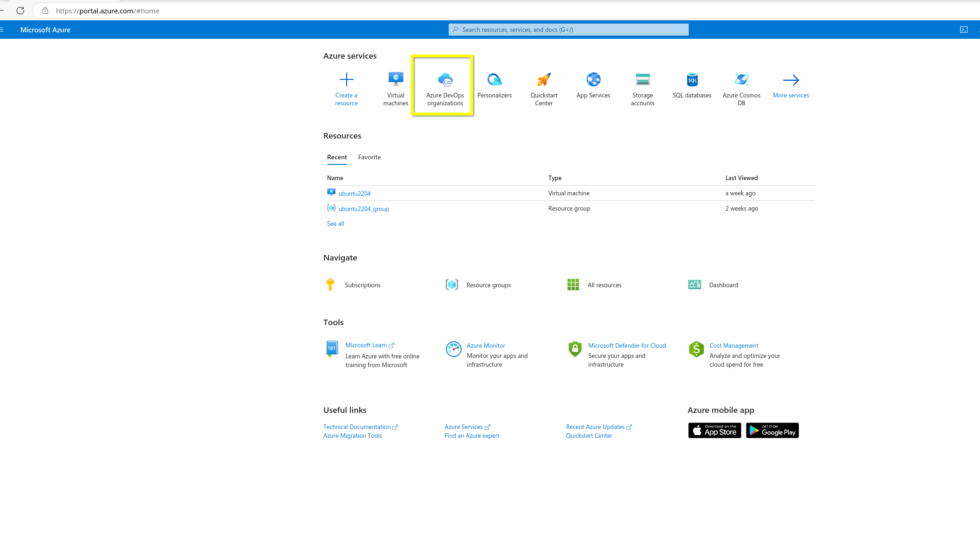Open Azure Services useful link
Screen dimensions: 980x544
coord(467,427)
